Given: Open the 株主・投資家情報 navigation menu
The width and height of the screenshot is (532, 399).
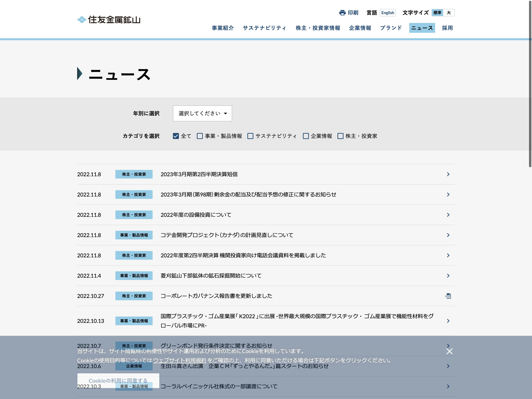Looking at the screenshot, I should [x=318, y=28].
